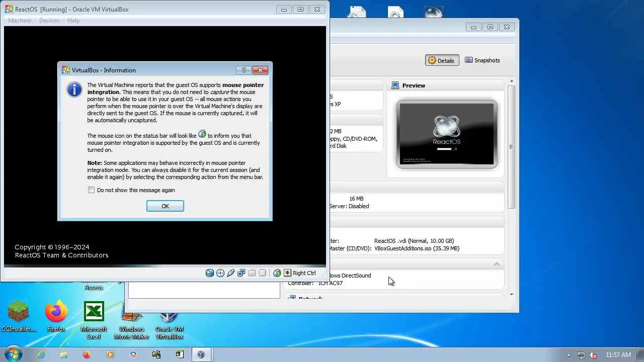Click 'VBoxGuestAdditions.iso (35.39 MB)' text

pos(417,248)
